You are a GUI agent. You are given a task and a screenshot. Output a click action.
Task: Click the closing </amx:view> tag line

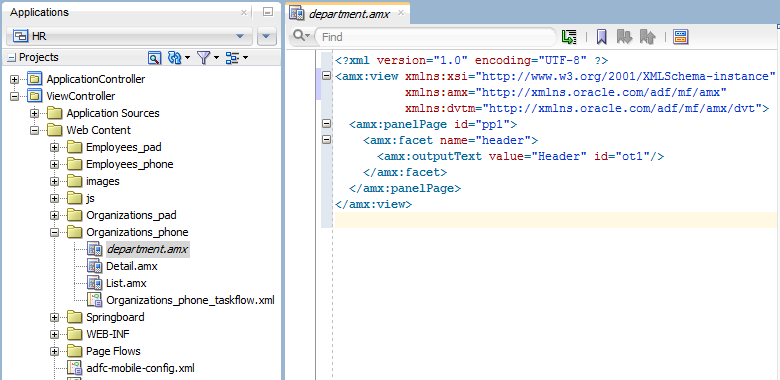373,204
